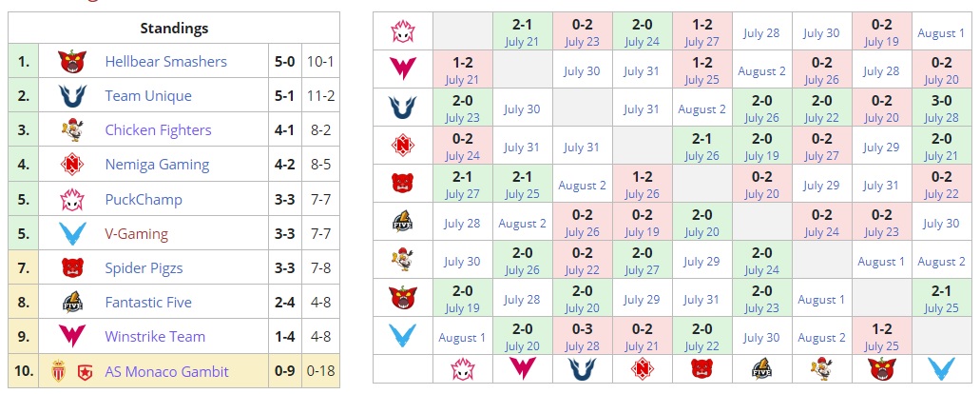Follow the AS Monaco Gambit link
Screen dimensions: 980x394
coord(166,371)
